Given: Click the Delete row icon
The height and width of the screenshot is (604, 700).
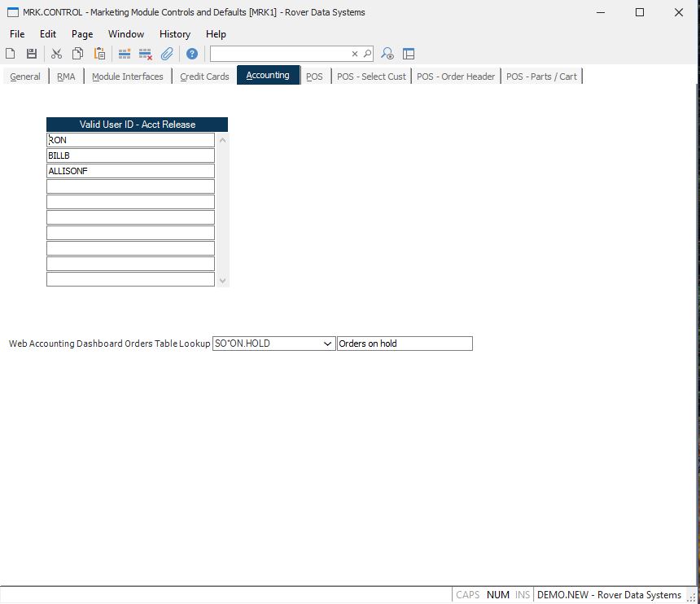Looking at the screenshot, I should point(146,54).
